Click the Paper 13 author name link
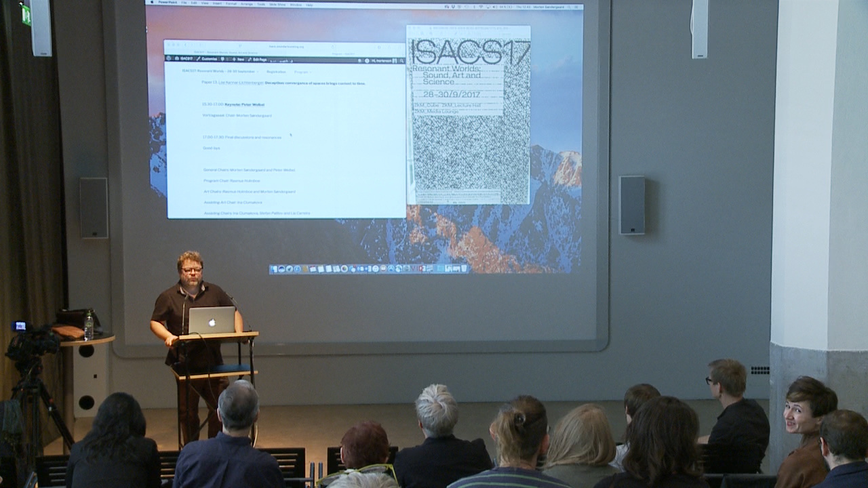 coord(239,82)
